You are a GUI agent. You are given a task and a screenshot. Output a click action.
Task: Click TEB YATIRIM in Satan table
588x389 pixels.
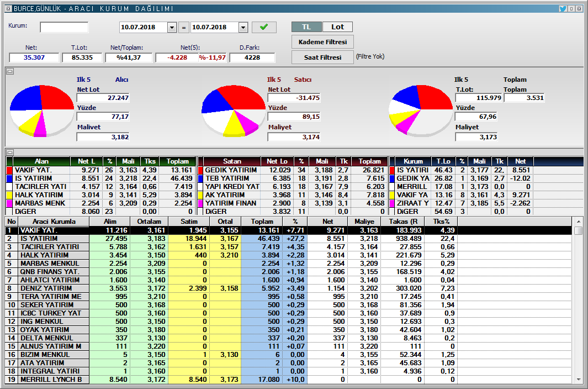[x=227, y=178]
